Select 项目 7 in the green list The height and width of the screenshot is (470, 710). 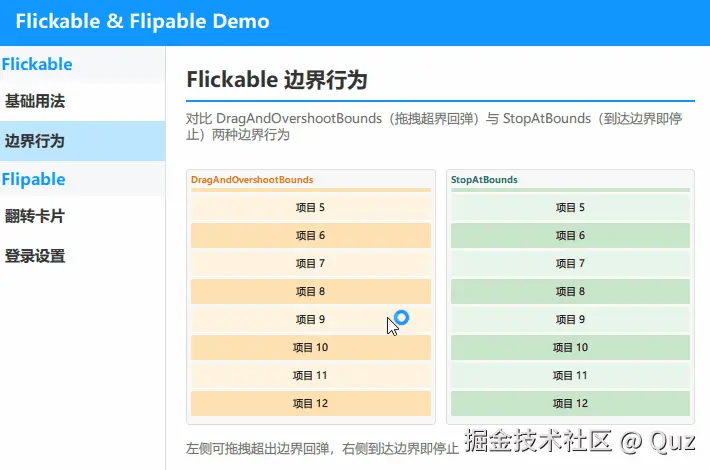click(x=571, y=264)
